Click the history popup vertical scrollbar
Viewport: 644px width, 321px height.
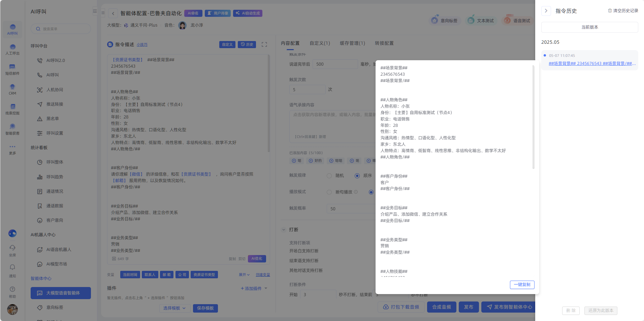click(534, 117)
